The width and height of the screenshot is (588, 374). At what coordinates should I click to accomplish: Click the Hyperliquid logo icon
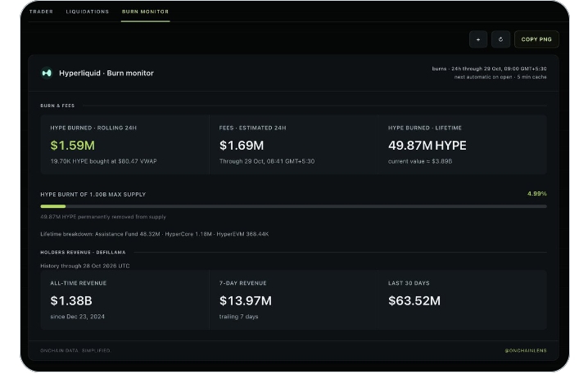point(47,73)
